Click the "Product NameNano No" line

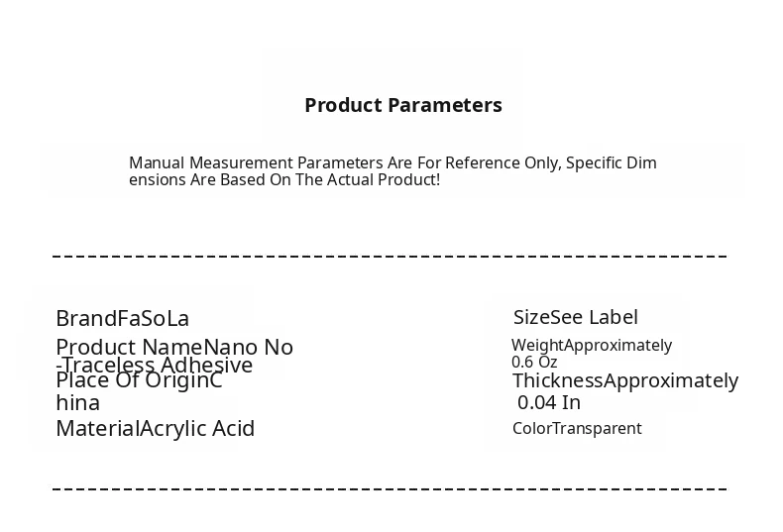tap(174, 348)
